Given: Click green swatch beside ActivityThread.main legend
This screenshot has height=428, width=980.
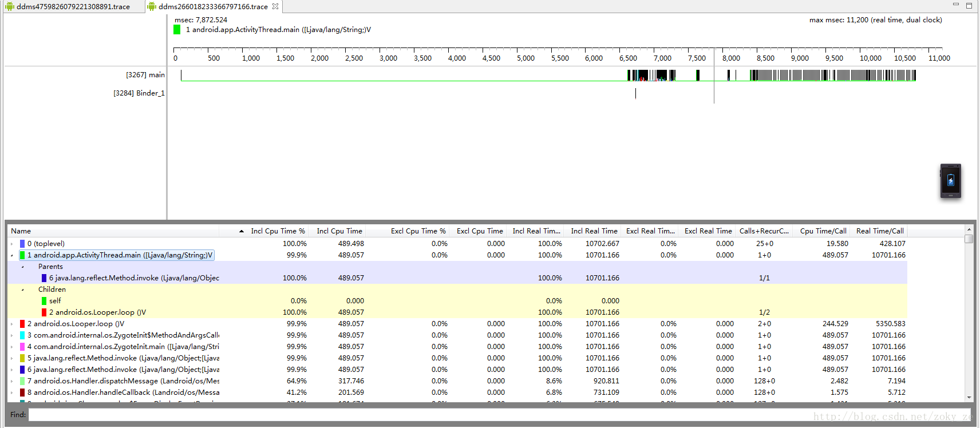Looking at the screenshot, I should tap(177, 30).
